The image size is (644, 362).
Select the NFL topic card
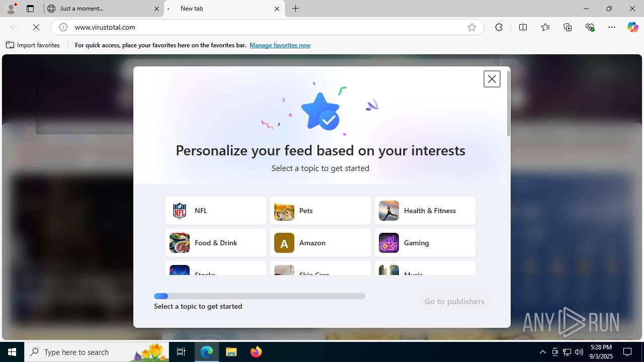coord(216,211)
